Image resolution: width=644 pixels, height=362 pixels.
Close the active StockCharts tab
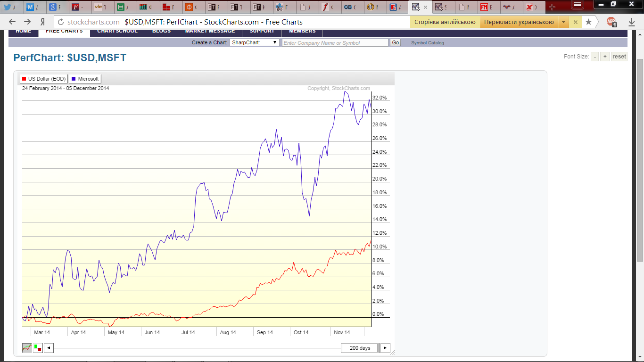(x=426, y=7)
